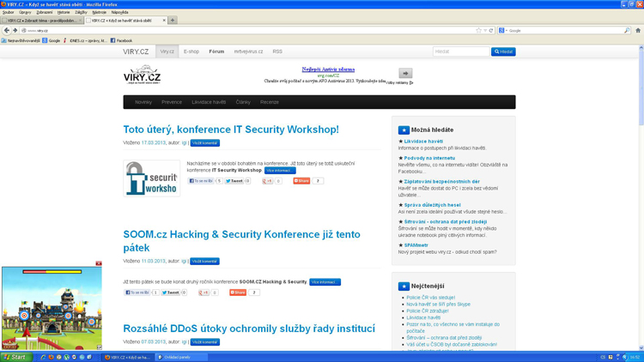
Task: Click the Firefox back arrow button
Action: [x=7, y=30]
